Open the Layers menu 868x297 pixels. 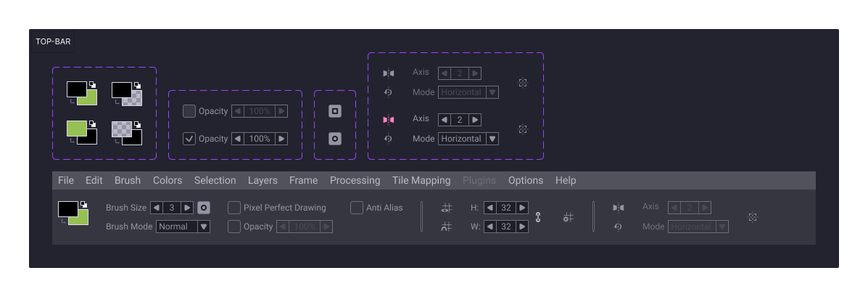pos(263,180)
